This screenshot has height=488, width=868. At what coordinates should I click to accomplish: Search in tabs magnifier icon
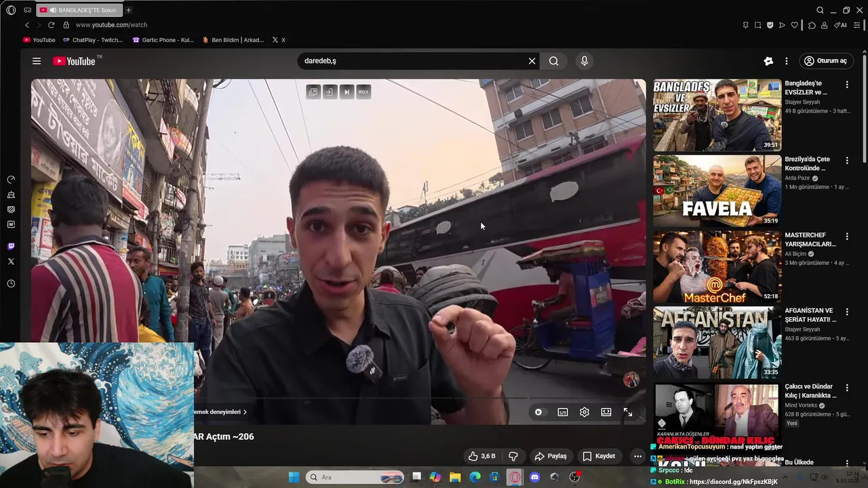[x=820, y=10]
